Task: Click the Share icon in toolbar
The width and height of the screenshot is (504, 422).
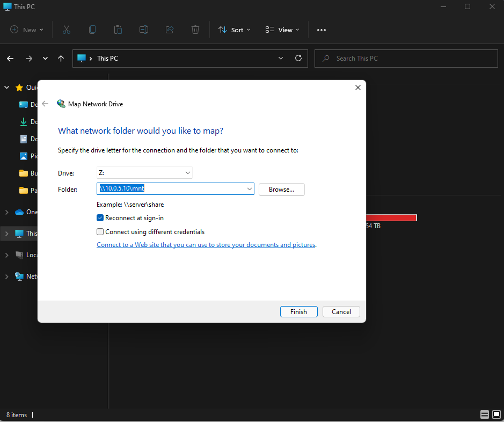Action: (x=170, y=30)
